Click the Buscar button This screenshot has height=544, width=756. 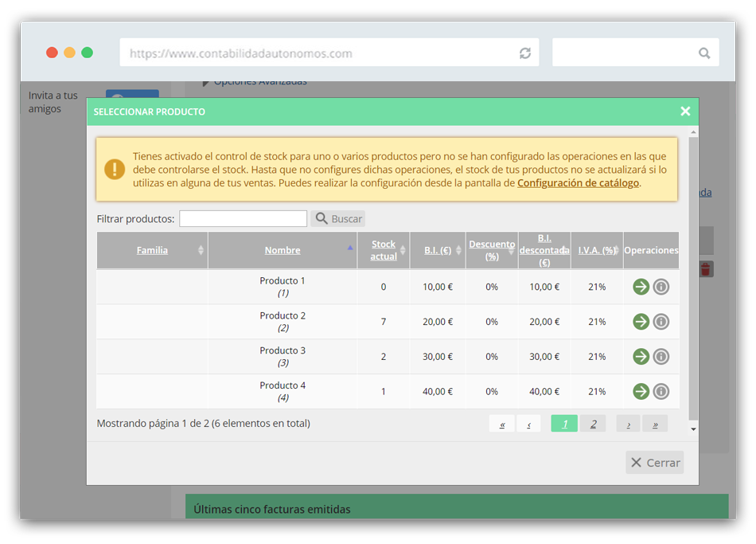tap(338, 219)
